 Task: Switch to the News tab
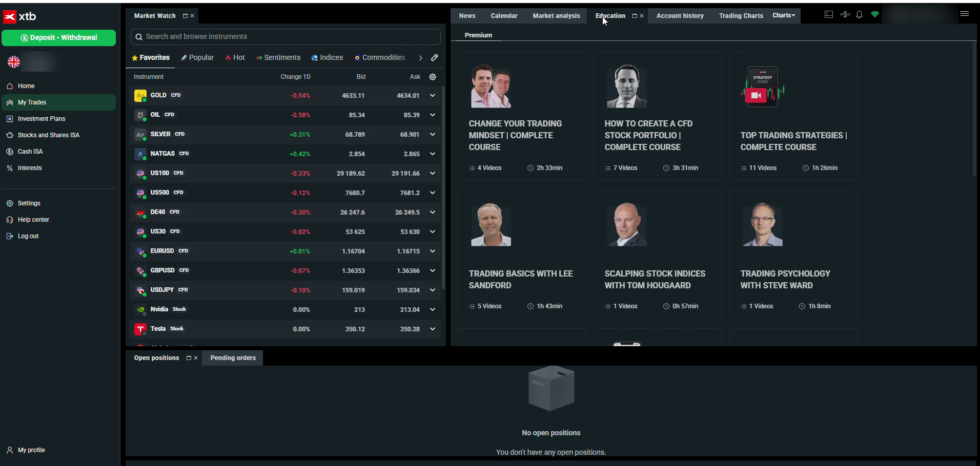(x=467, y=16)
